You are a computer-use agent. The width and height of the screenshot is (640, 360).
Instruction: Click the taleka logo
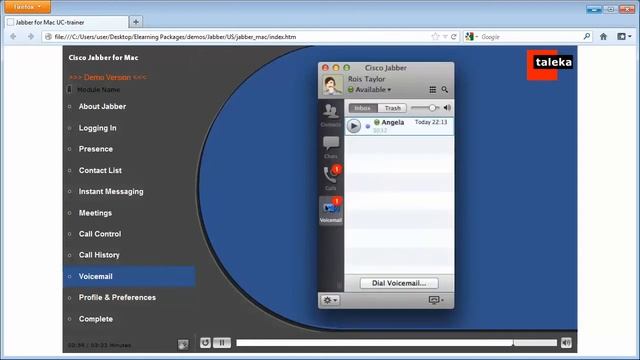coord(550,65)
